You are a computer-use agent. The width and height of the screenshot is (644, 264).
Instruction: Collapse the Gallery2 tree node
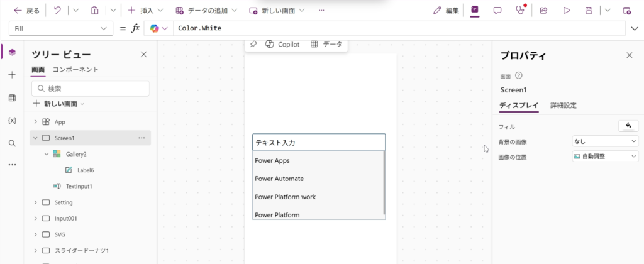46,154
